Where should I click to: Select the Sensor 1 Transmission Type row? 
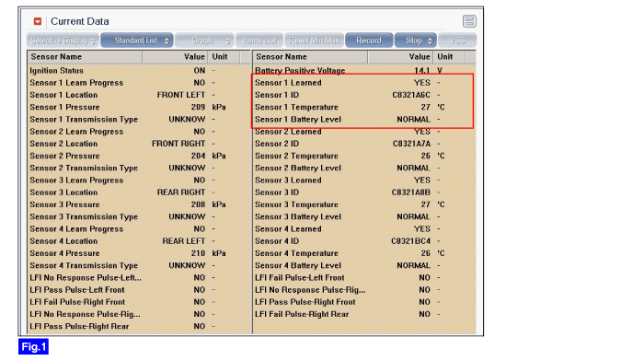tap(139, 119)
